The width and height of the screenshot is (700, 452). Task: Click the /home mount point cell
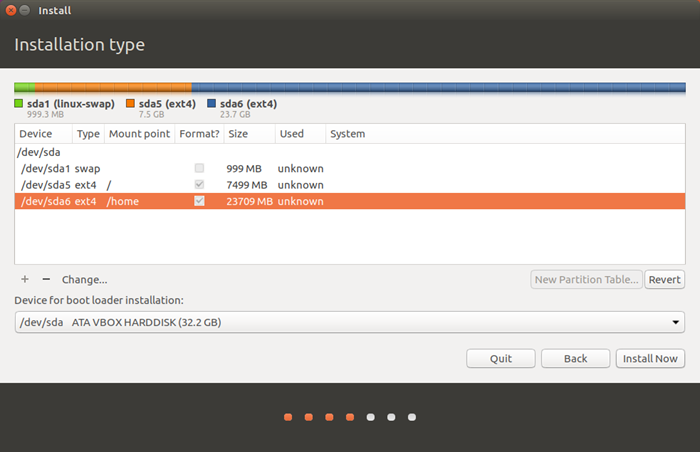click(123, 201)
